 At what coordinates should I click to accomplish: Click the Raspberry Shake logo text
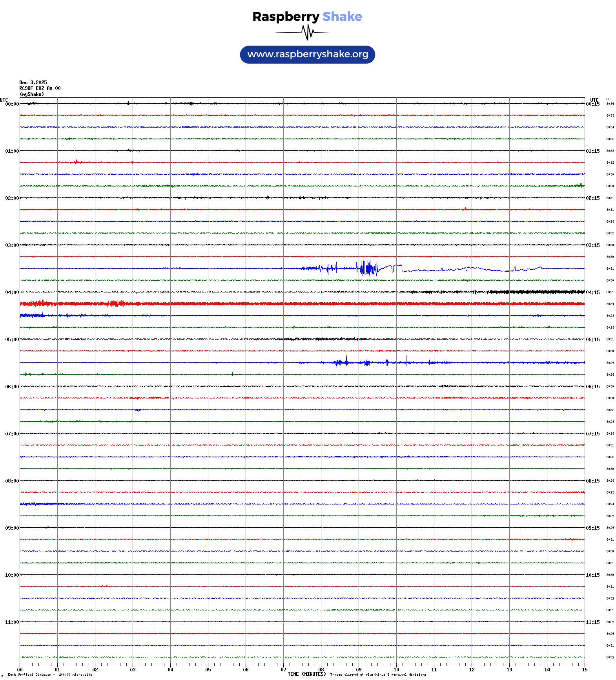(x=307, y=16)
